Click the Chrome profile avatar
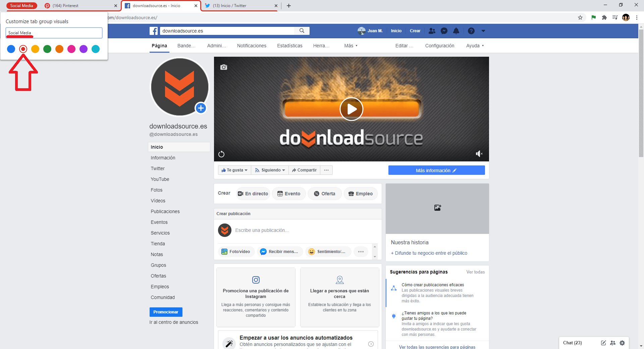Viewport: 644px width, 349px height. 626,17
